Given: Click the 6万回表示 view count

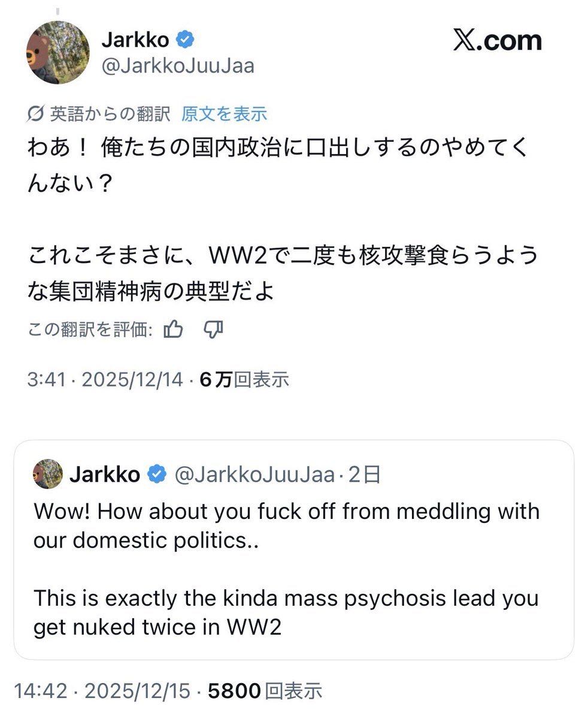Looking at the screenshot, I should [244, 379].
